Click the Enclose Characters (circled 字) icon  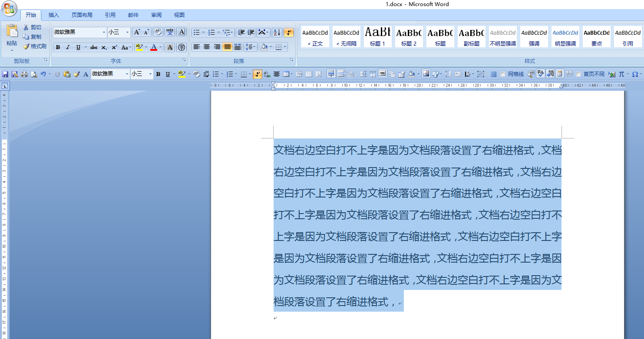click(182, 47)
